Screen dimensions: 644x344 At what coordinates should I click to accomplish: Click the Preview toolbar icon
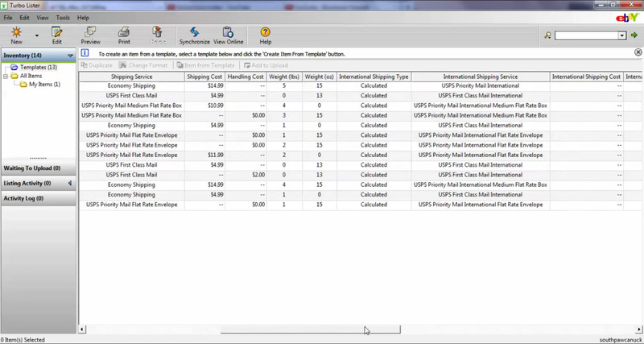pyautogui.click(x=90, y=35)
